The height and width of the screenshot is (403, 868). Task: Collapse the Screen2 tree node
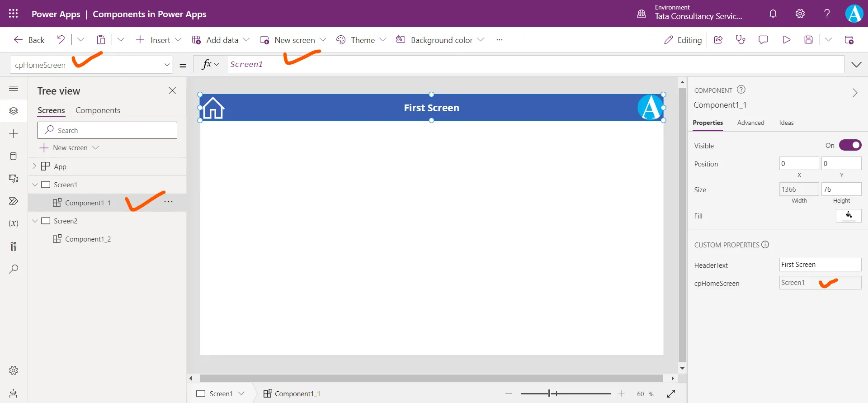[35, 221]
